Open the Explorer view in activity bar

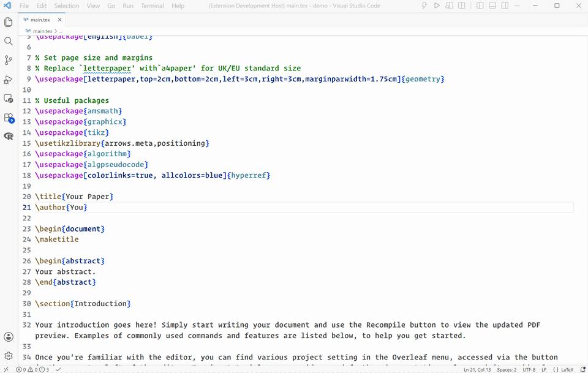[8, 22]
